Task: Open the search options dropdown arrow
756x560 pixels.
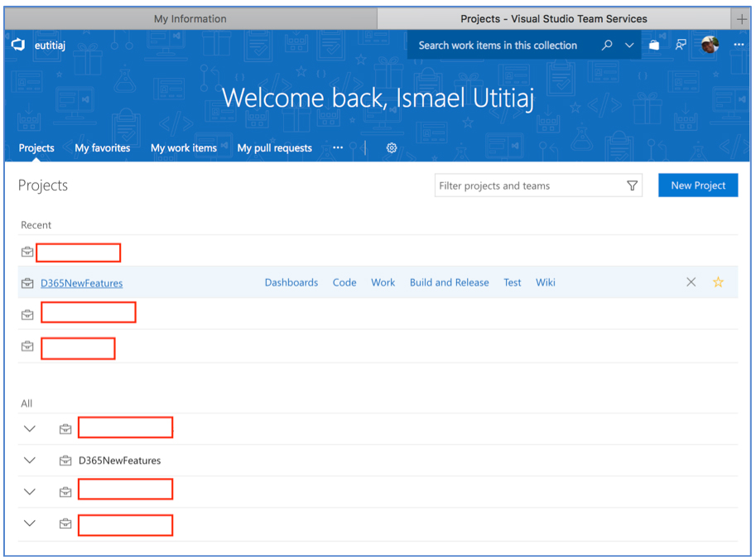Action: coord(629,46)
